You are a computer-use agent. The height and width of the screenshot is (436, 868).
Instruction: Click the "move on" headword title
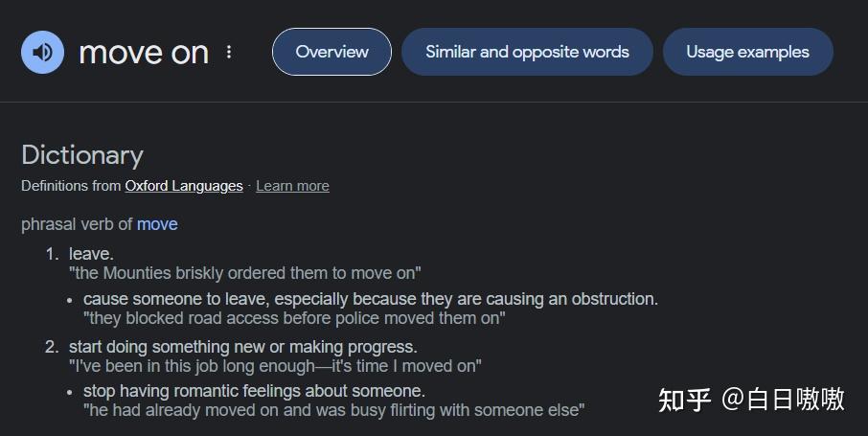tap(144, 53)
